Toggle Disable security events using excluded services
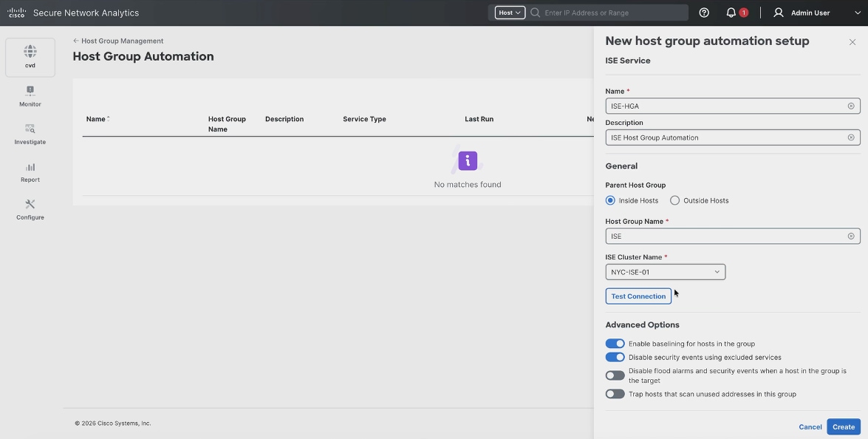The image size is (868, 439). (x=615, y=357)
